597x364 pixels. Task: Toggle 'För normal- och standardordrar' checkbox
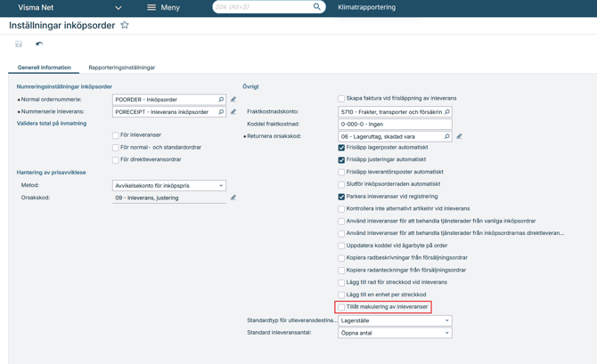[x=116, y=148]
